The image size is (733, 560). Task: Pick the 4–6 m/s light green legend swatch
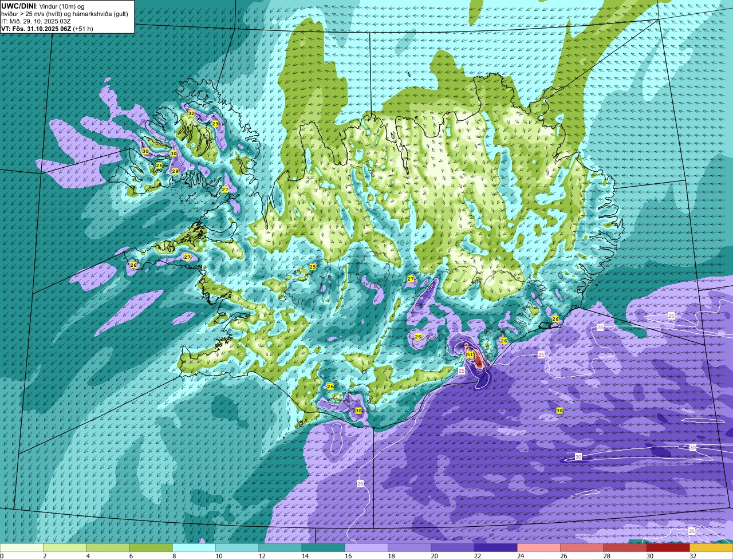point(108,548)
